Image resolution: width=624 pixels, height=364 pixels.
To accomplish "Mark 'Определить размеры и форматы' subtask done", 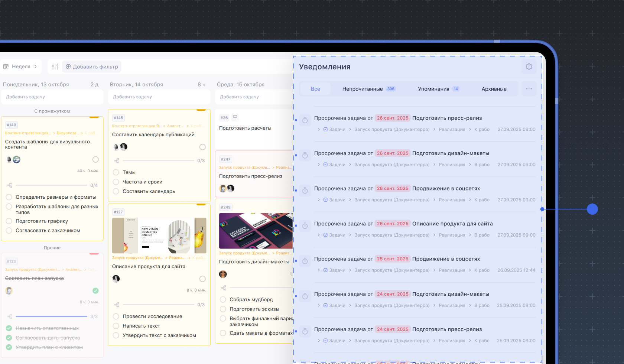I will point(9,197).
